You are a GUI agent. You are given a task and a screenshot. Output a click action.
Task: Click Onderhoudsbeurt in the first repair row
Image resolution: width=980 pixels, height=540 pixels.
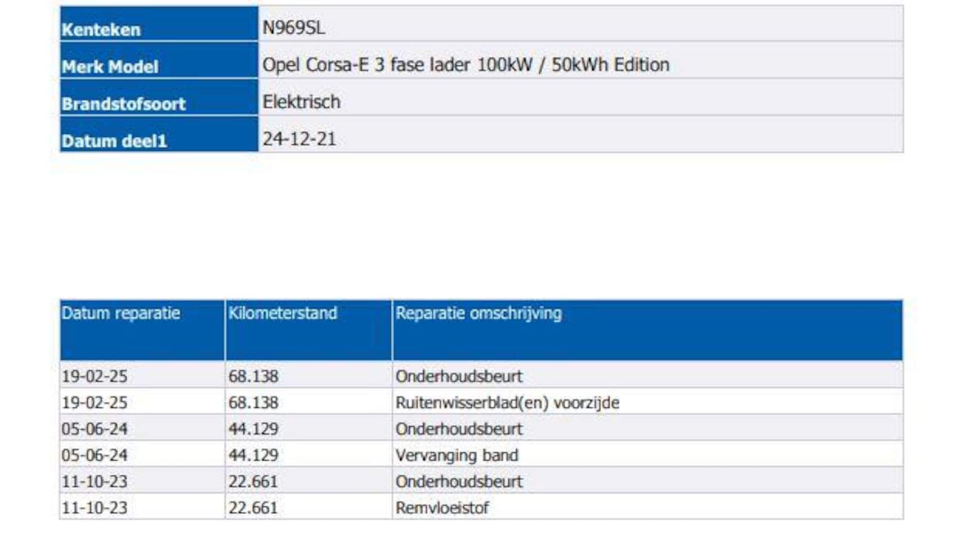(x=459, y=376)
